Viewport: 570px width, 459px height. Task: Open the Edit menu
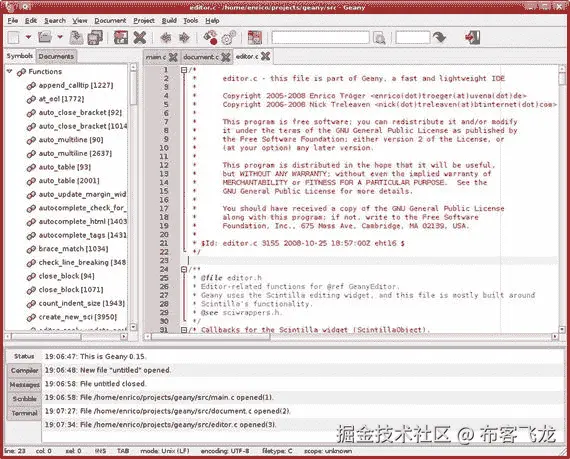click(31, 20)
